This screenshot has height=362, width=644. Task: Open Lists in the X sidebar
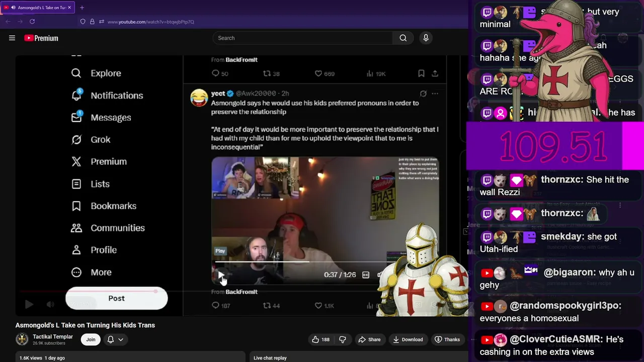click(x=91, y=184)
